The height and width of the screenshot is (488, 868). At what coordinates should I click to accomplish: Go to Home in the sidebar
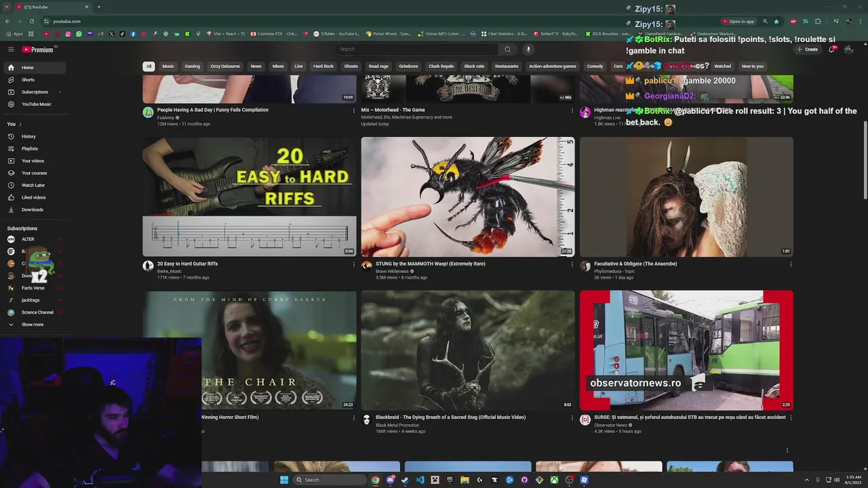34,68
